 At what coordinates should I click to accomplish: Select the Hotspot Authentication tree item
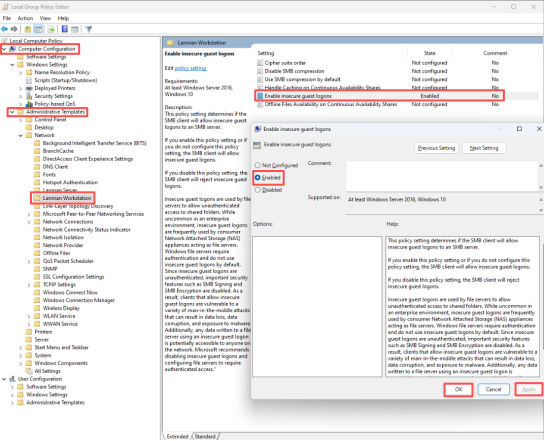(70, 182)
